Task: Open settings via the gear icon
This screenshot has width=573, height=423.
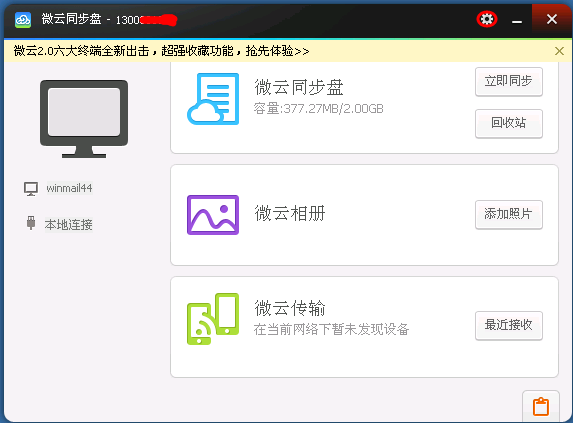Action: (487, 19)
